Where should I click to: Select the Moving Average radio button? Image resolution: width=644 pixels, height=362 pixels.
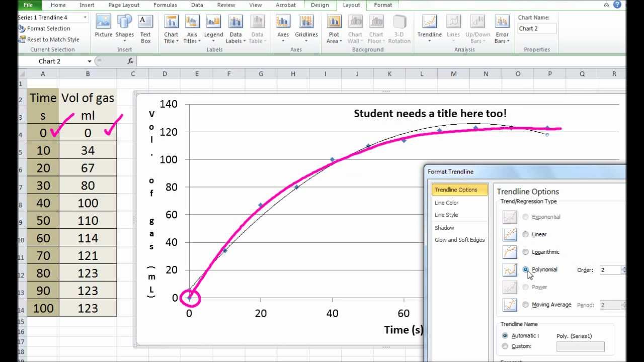[x=526, y=305]
